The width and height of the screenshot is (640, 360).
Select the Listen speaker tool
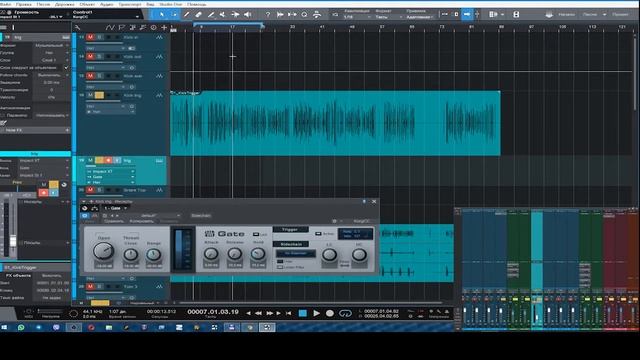[248, 14]
